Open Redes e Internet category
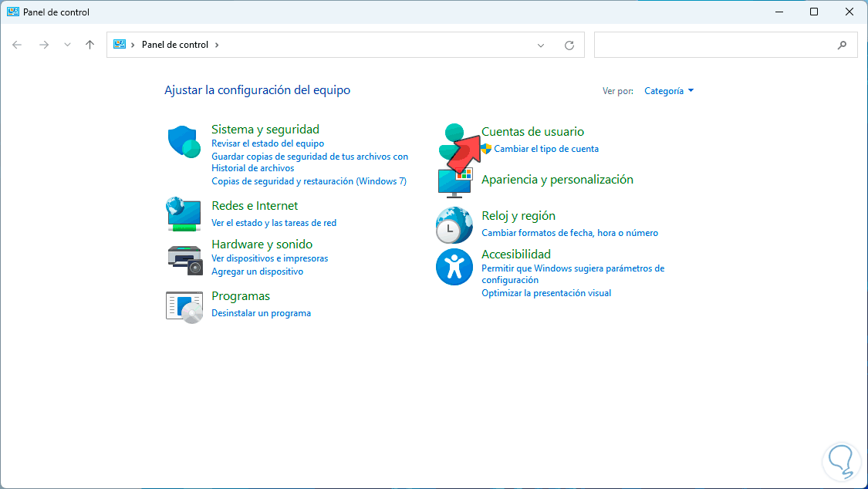Viewport: 868px width, 489px height. 255,205
